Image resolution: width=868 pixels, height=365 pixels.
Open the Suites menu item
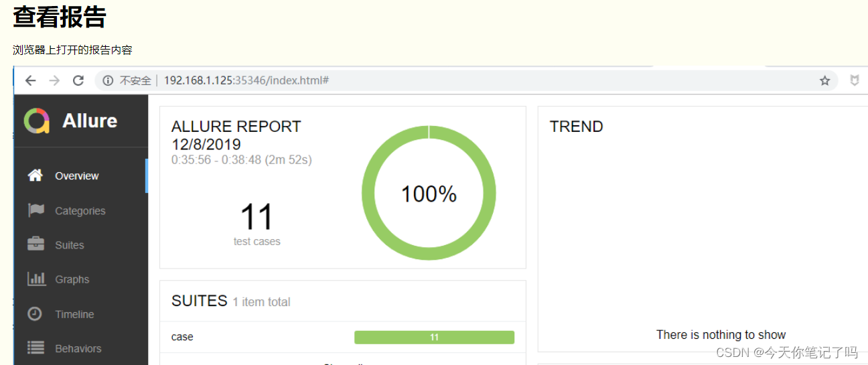pyautogui.click(x=80, y=245)
